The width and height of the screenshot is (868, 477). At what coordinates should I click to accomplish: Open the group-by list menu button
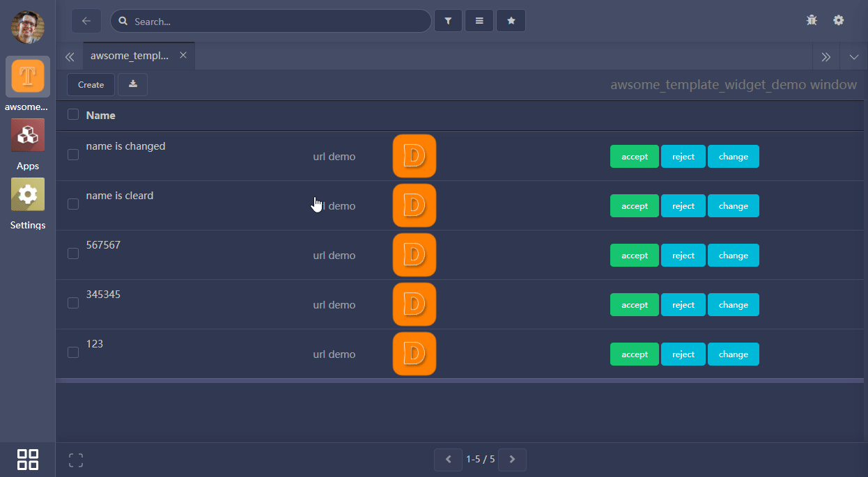(479, 21)
